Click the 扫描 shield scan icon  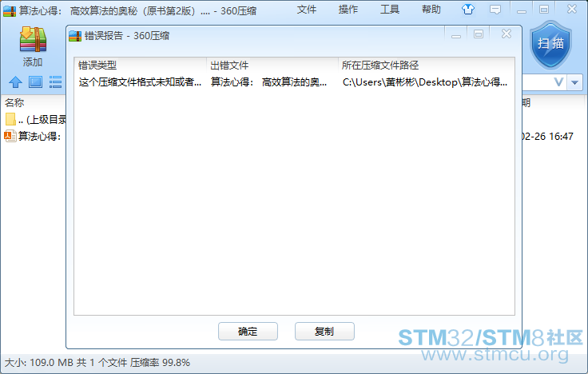[x=550, y=45]
